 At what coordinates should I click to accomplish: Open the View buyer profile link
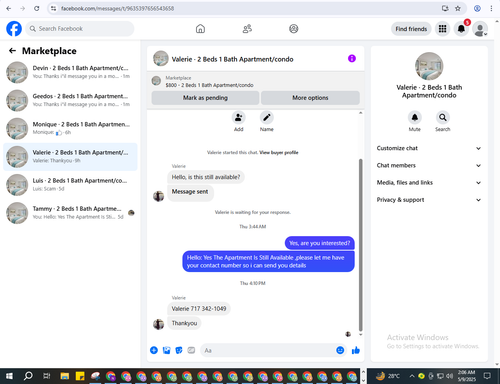[x=279, y=153]
